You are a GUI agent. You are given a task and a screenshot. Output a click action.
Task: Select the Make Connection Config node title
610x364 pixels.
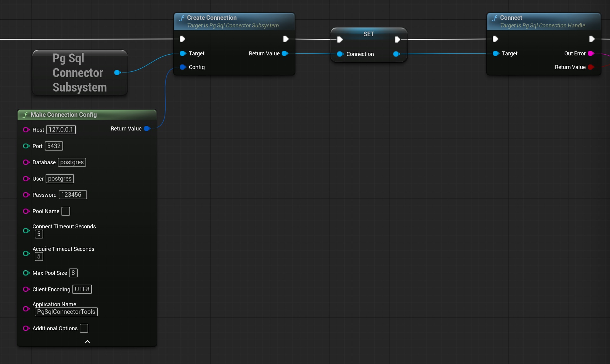[x=64, y=115]
